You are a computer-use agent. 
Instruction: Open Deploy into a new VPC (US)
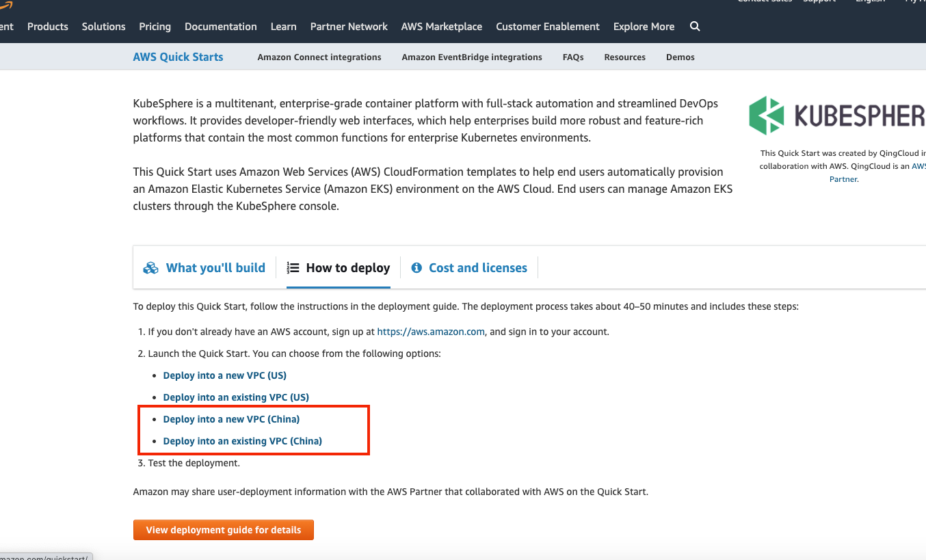pyautogui.click(x=224, y=375)
